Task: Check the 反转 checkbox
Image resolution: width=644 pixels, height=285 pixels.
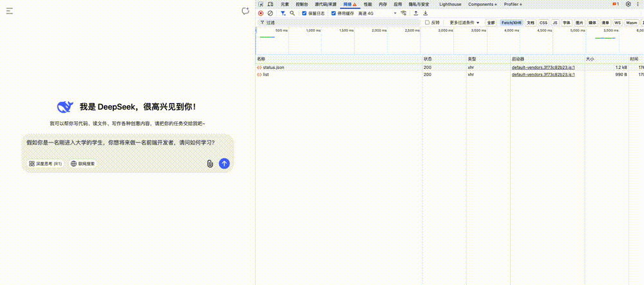Action: pyautogui.click(x=427, y=23)
